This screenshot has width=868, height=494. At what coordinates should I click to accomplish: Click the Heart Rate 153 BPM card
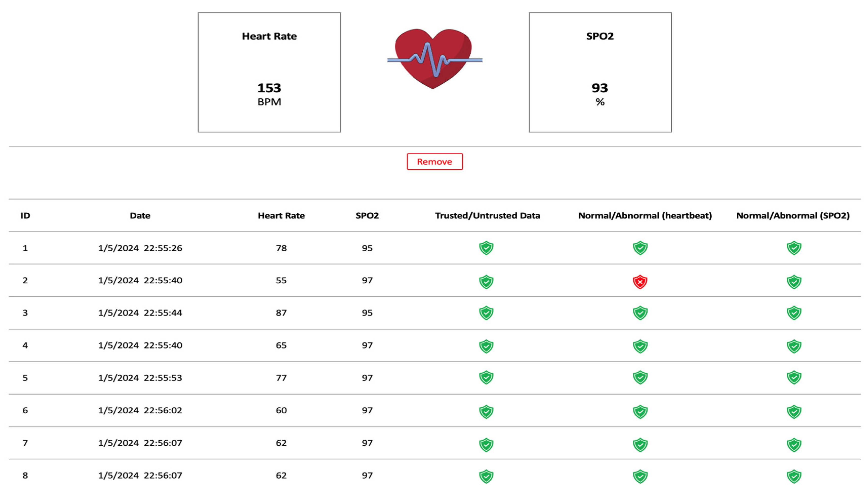click(x=269, y=72)
